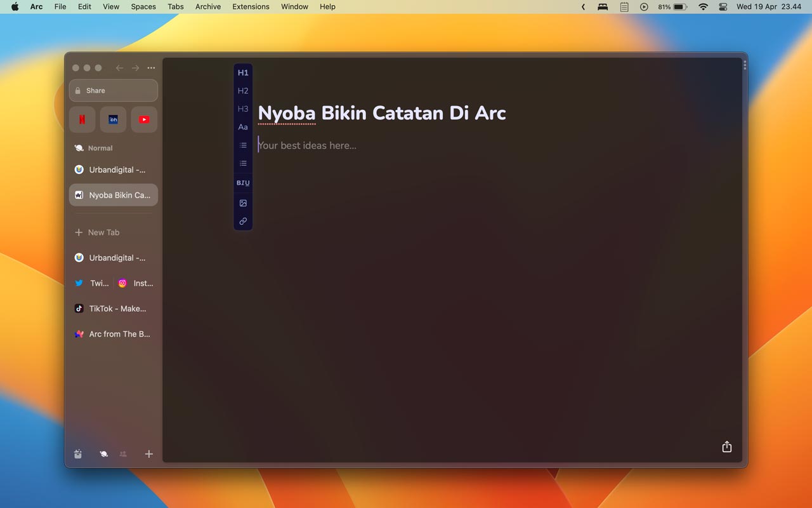Image resolution: width=812 pixels, height=508 pixels.
Task: Click the plus button in sidebar footer
Action: point(149,454)
